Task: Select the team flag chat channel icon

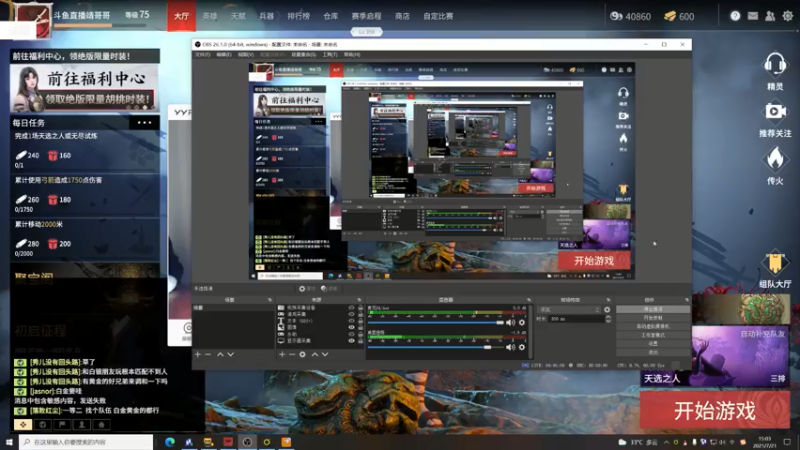Action: pos(62,424)
